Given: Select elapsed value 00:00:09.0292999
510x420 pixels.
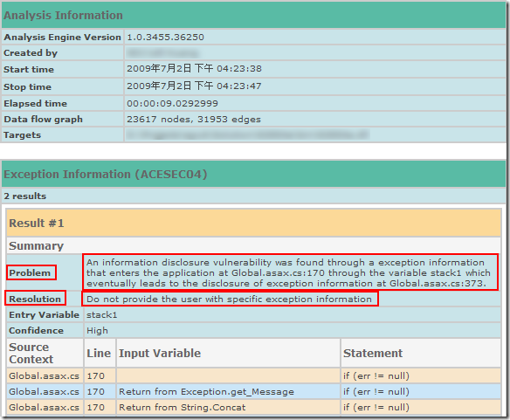Looking at the screenshot, I should point(172,103).
